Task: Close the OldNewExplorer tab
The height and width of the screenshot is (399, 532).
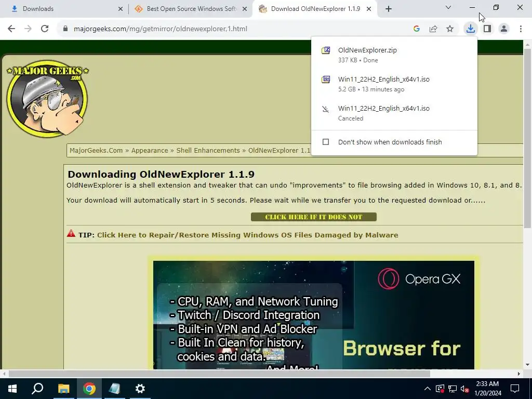Action: 369,9
